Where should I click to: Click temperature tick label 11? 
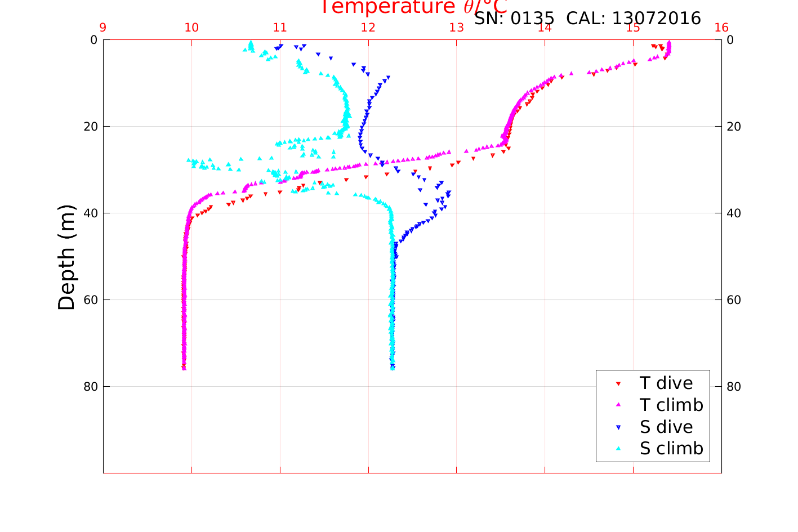point(280,28)
